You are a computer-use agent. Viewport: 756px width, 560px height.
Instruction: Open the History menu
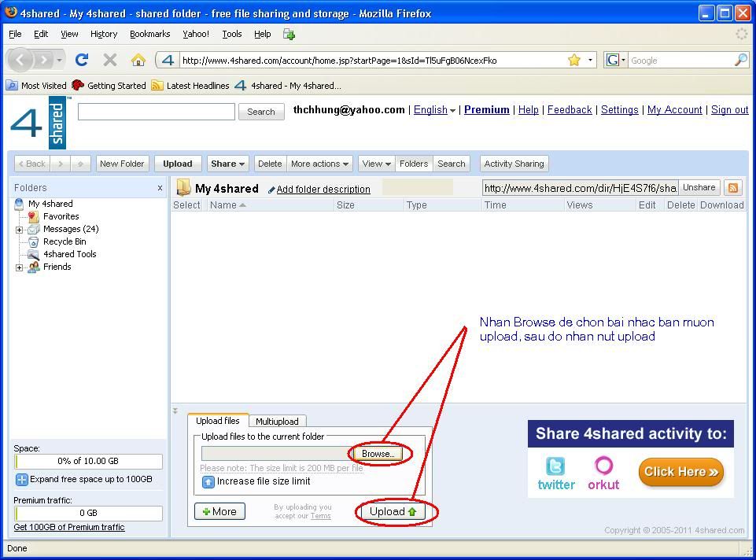[x=104, y=35]
